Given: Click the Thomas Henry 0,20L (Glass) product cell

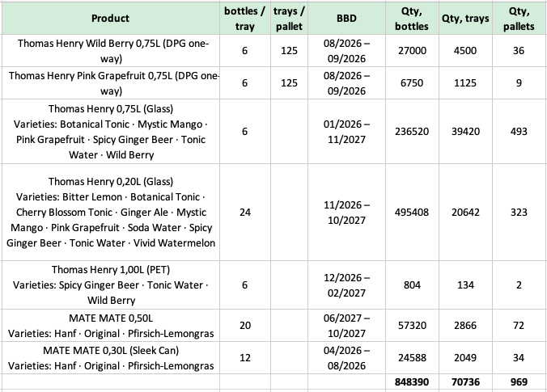Looking at the screenshot, I should coord(111,212).
